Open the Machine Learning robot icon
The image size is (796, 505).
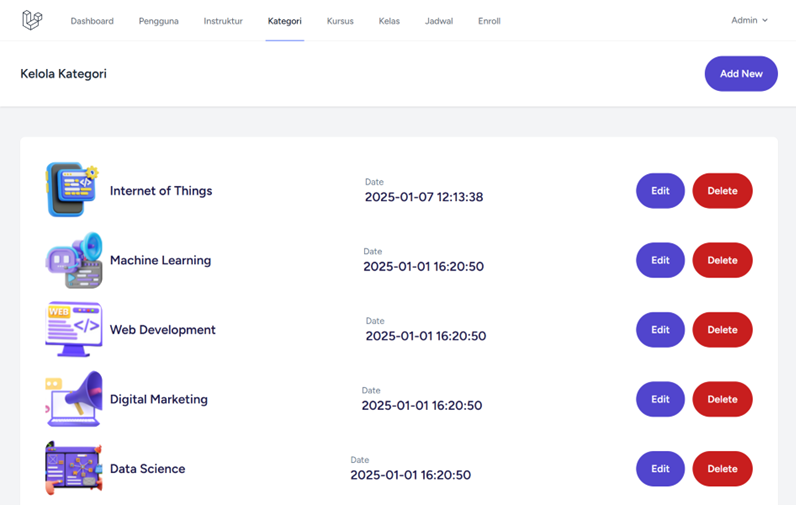point(73,260)
